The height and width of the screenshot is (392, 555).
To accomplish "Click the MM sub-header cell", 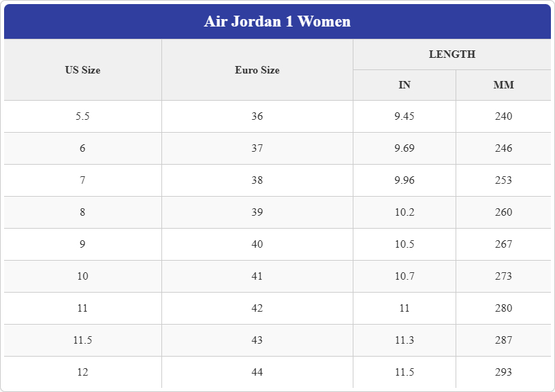I will [x=503, y=85].
